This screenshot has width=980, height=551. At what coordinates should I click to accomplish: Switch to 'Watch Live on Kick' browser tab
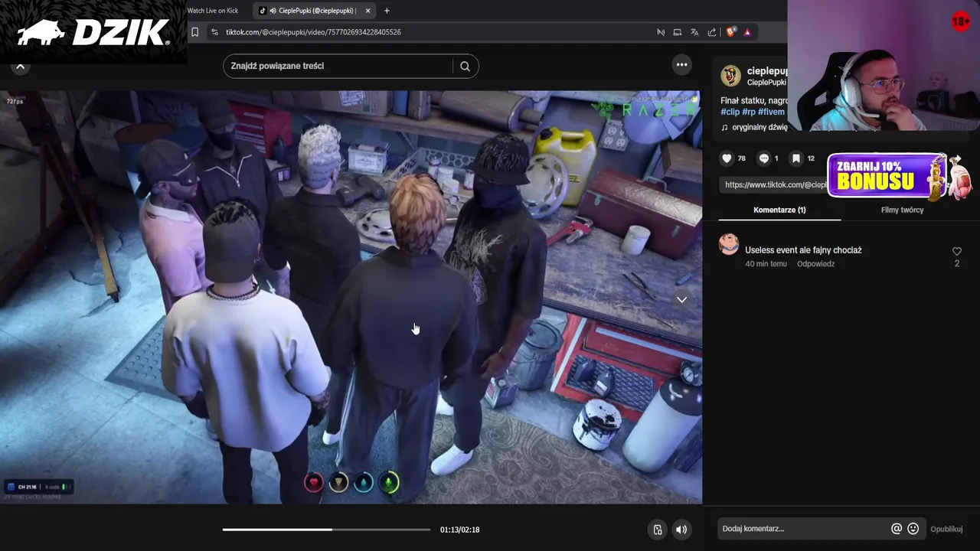coord(212,11)
